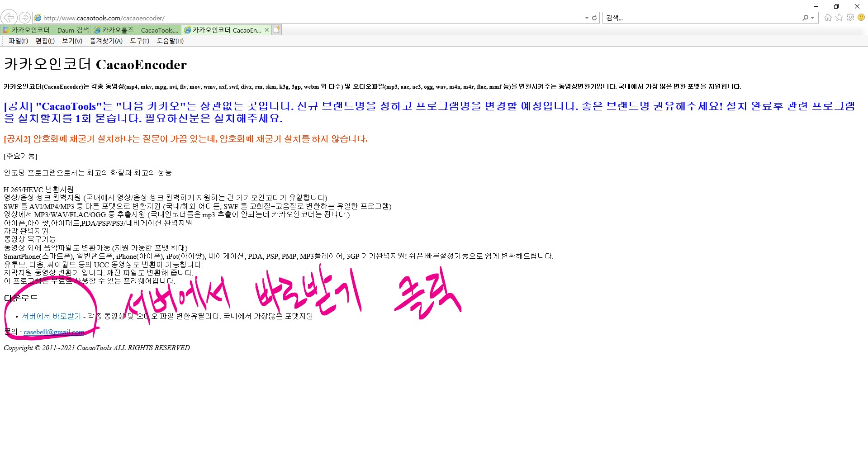Click the smiley feedback icon
Image resolution: width=868 pixels, height=470 pixels.
(x=861, y=18)
